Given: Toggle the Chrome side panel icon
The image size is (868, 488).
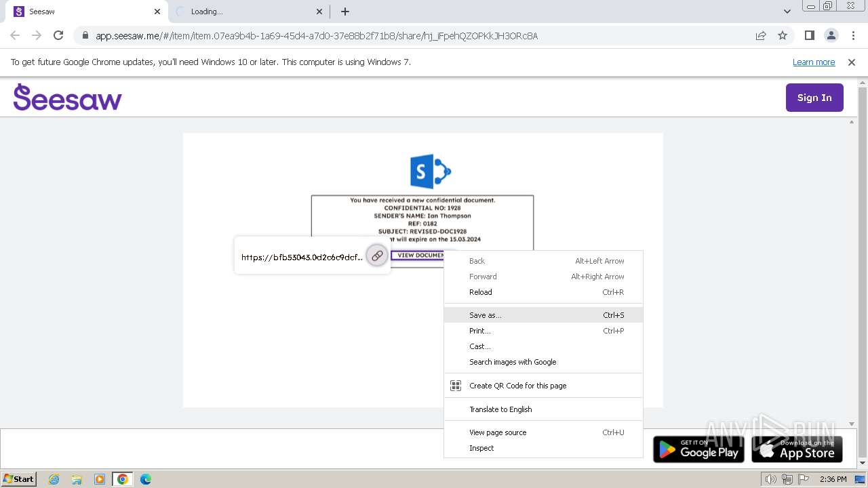Looking at the screenshot, I should tap(809, 35).
